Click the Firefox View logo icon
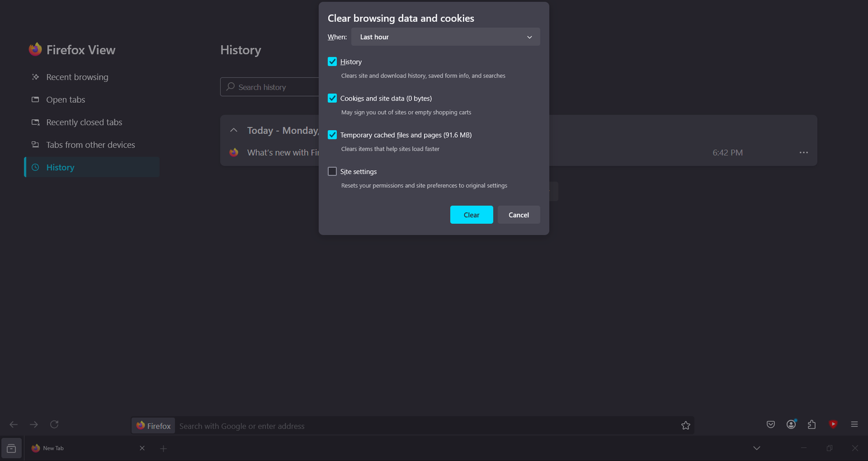This screenshot has height=461, width=868. tap(35, 50)
